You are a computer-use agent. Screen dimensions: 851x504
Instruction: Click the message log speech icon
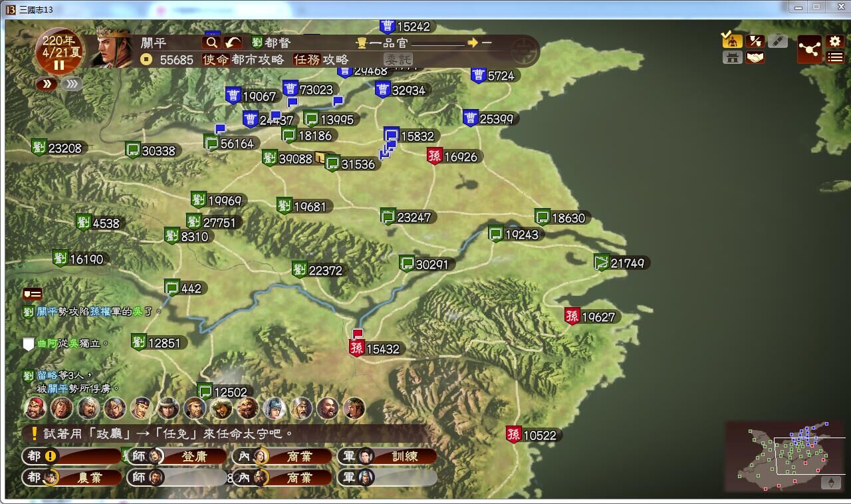(x=33, y=294)
